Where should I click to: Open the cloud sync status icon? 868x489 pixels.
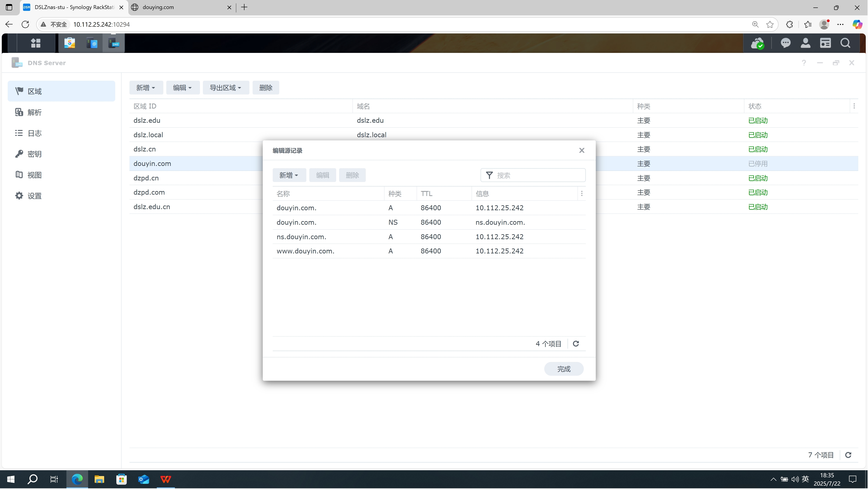[758, 43]
